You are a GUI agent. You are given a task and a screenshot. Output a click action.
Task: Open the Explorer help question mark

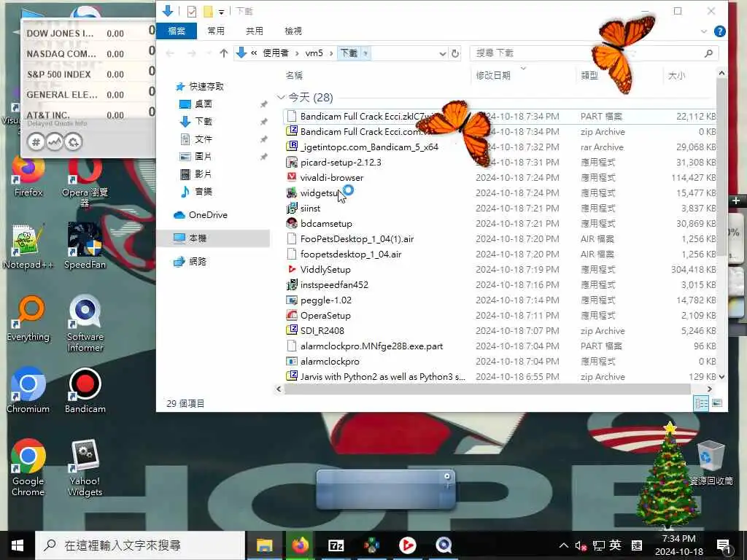(720, 31)
